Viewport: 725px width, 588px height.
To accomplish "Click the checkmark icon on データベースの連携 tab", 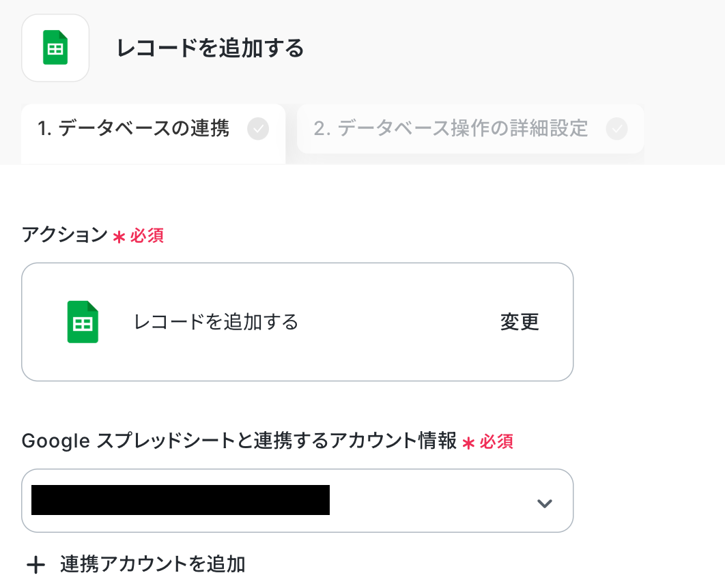I will coord(258,128).
